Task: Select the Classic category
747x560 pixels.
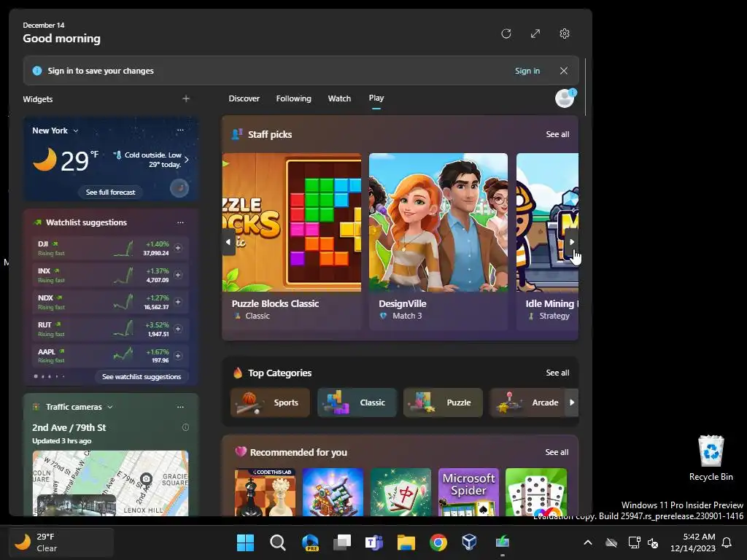Action: 357,402
